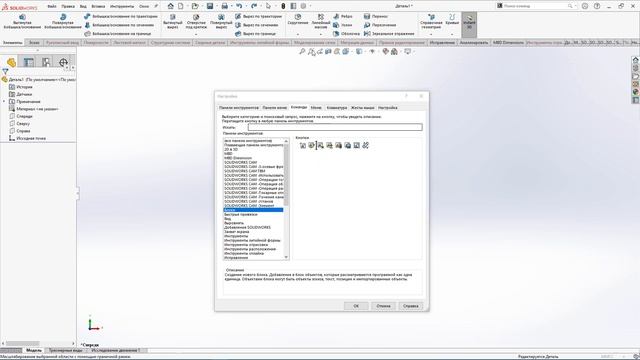640x360 pixels.
Task: Open the Curves (Кривые) dropdown
Action: coord(452,34)
